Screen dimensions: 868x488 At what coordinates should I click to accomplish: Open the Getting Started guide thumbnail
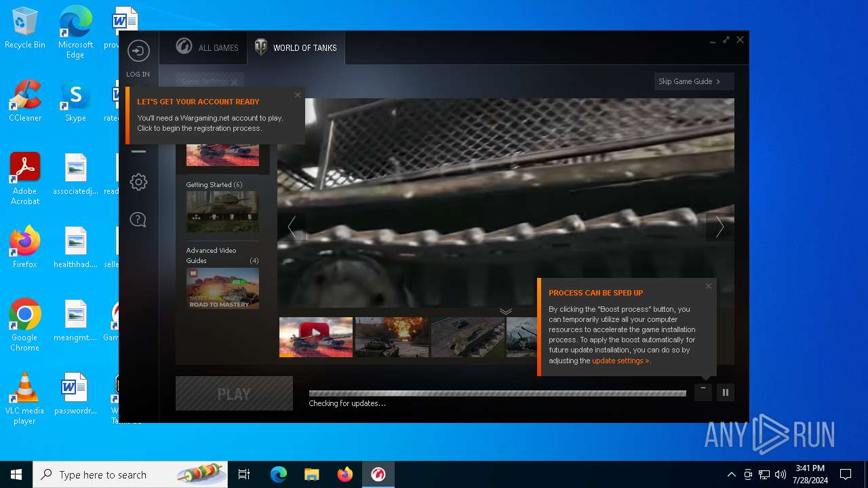pos(222,211)
